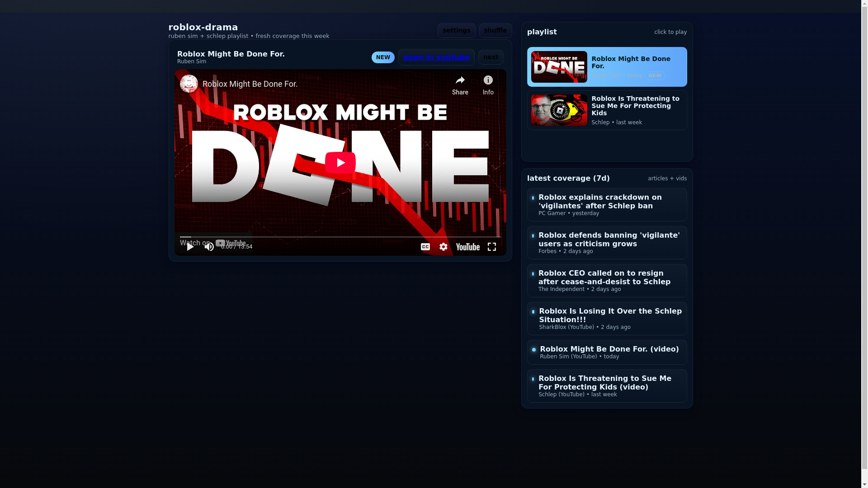This screenshot has height=488, width=868.
Task: Open PC Gamer article about vigilantes crackdown
Action: [x=607, y=205]
